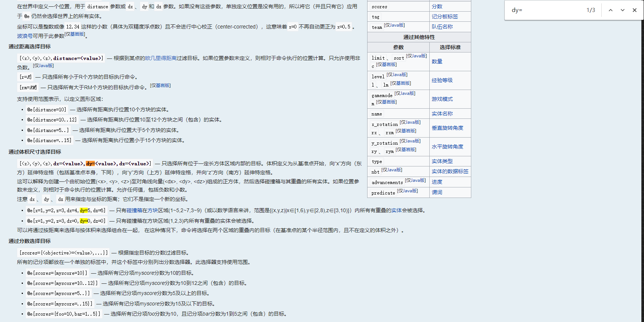This screenshot has width=644, height=322.
Task: Click the type table cell
Action: [398, 161]
